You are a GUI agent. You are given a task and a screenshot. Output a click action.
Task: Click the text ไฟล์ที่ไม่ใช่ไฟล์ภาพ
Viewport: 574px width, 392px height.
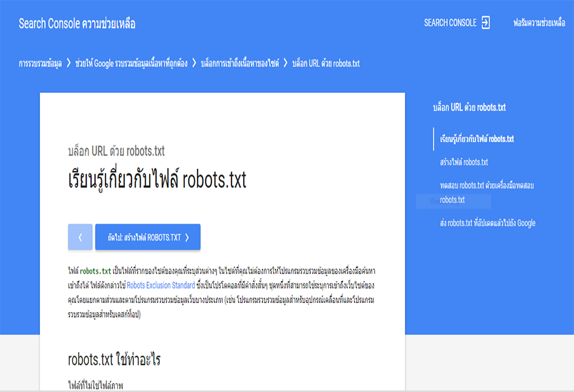pos(96,385)
